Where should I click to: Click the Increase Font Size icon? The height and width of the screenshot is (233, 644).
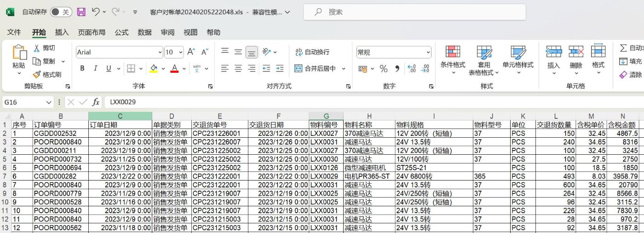(x=191, y=52)
